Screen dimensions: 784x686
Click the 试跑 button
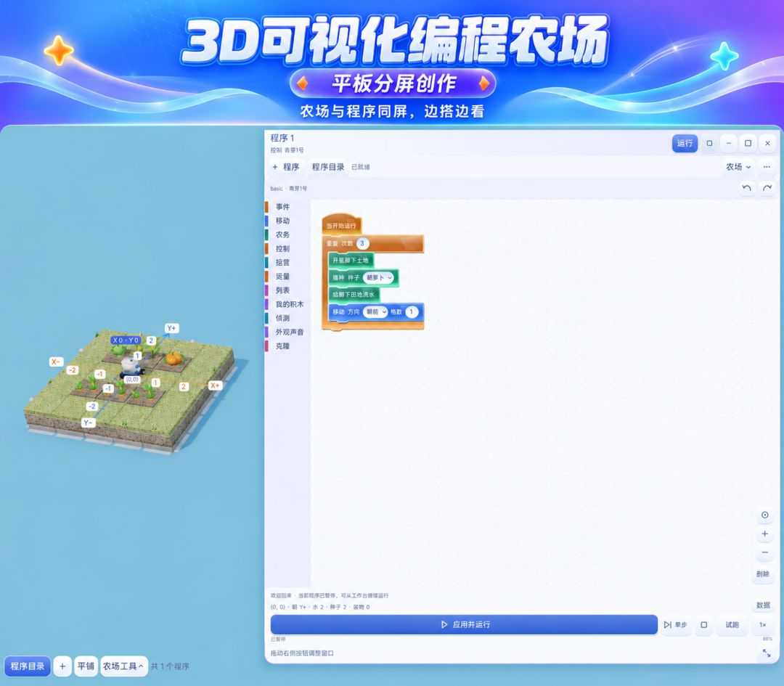click(732, 625)
